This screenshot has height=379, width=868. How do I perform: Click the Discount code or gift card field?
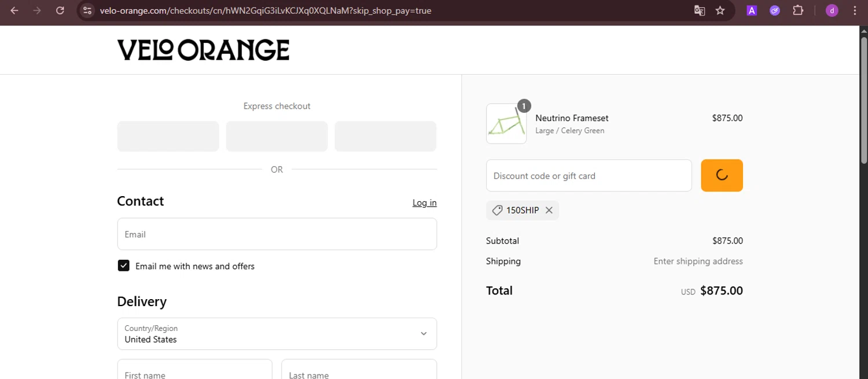(x=589, y=175)
